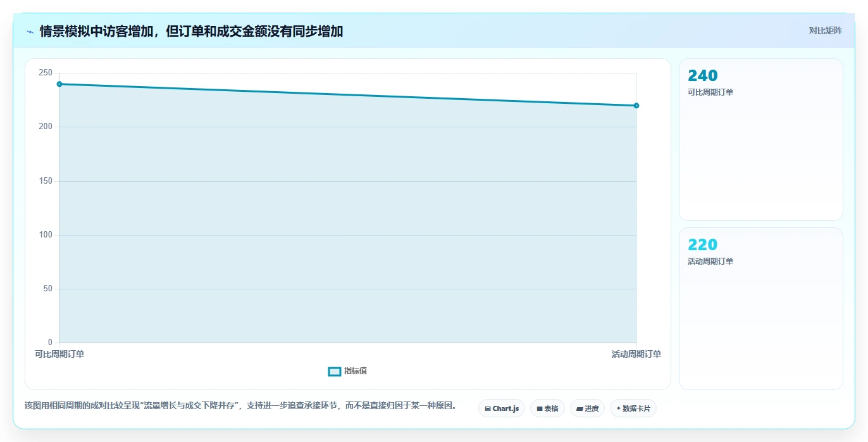The width and height of the screenshot is (868, 442).
Task: Click the y-axis tick 50
Action: [47, 289]
